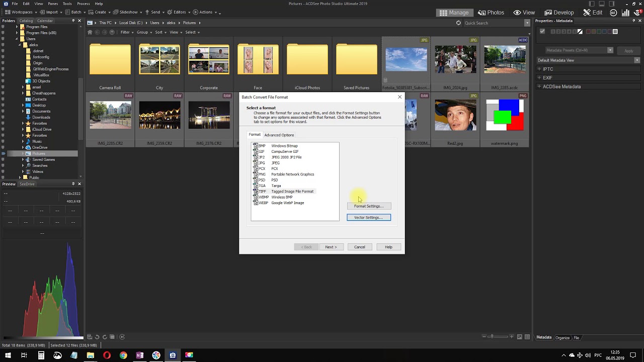The height and width of the screenshot is (362, 644).
Task: Open Opera browser from taskbar
Action: point(107,355)
